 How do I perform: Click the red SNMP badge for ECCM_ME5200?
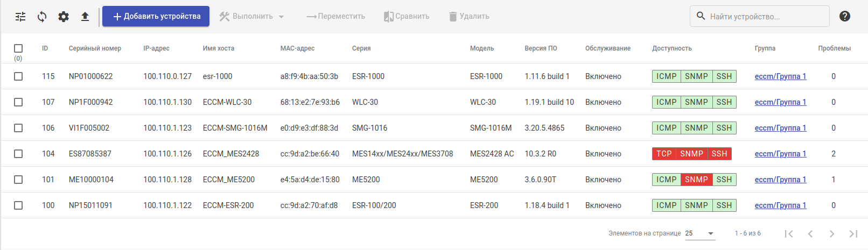pyautogui.click(x=696, y=180)
